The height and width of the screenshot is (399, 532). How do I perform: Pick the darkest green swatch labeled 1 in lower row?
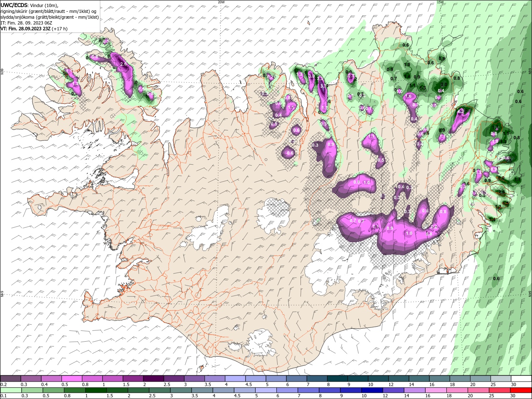96,390
